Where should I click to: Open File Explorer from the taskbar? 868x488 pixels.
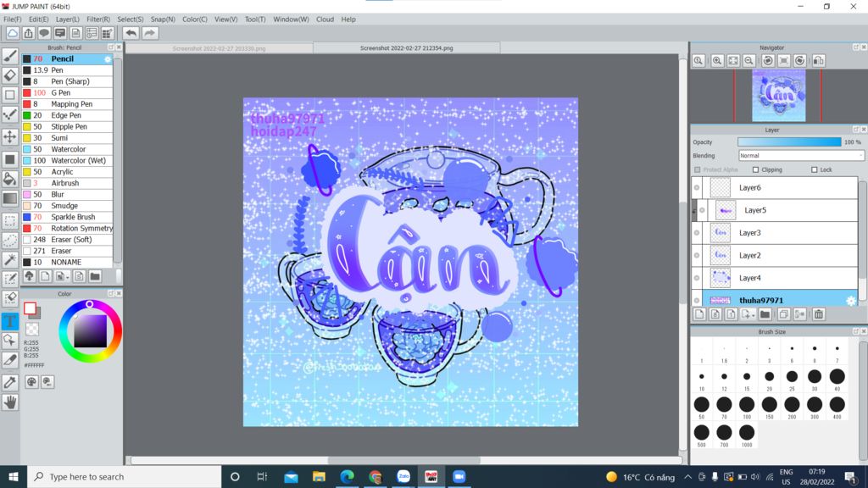[x=319, y=476]
